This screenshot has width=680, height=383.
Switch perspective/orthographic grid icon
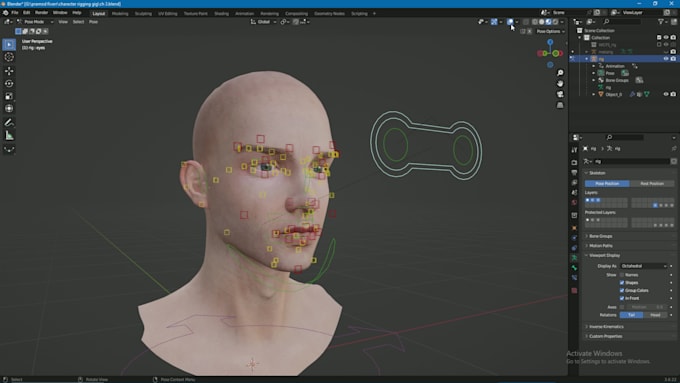click(x=560, y=105)
